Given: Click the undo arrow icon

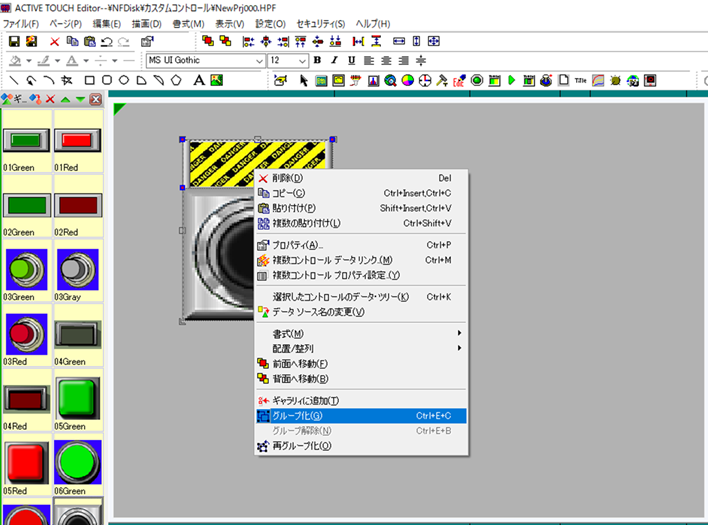Looking at the screenshot, I should [108, 41].
